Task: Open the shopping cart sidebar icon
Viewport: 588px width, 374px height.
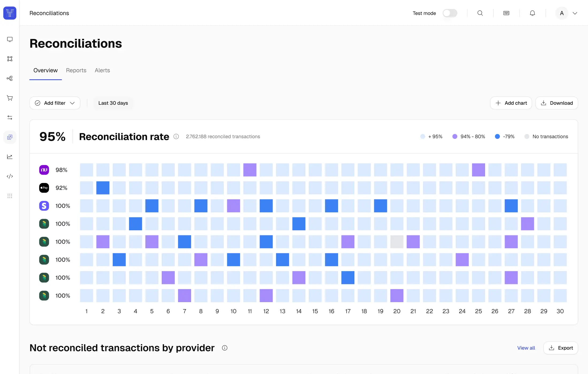Action: tap(10, 98)
